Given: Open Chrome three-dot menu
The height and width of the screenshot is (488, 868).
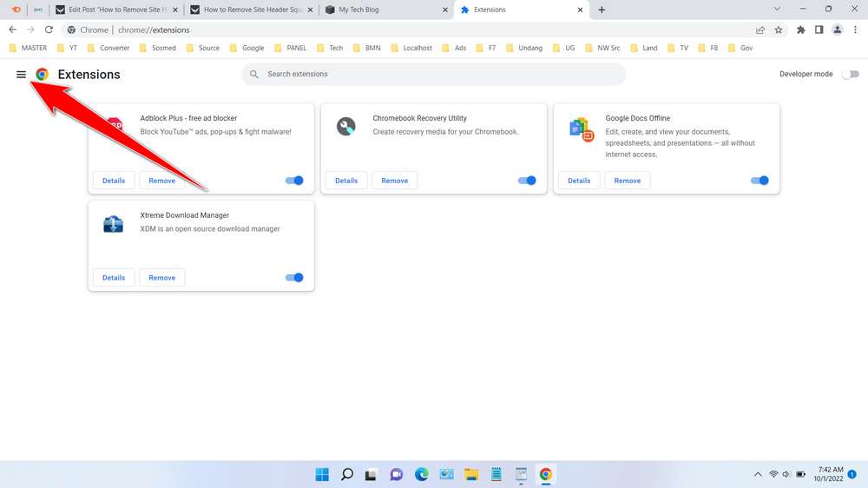Looking at the screenshot, I should (x=855, y=30).
